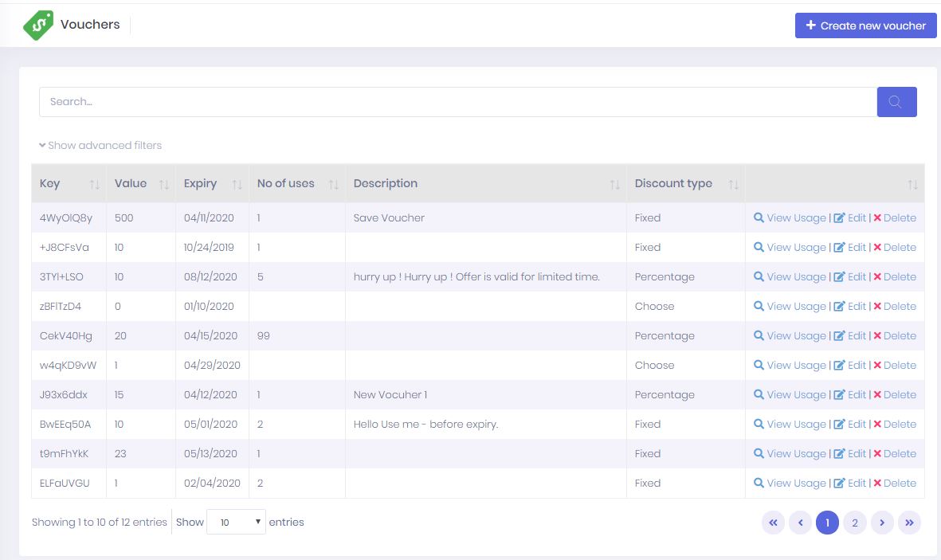Switch to page 2 of results
This screenshot has width=941, height=560.
pyautogui.click(x=854, y=523)
